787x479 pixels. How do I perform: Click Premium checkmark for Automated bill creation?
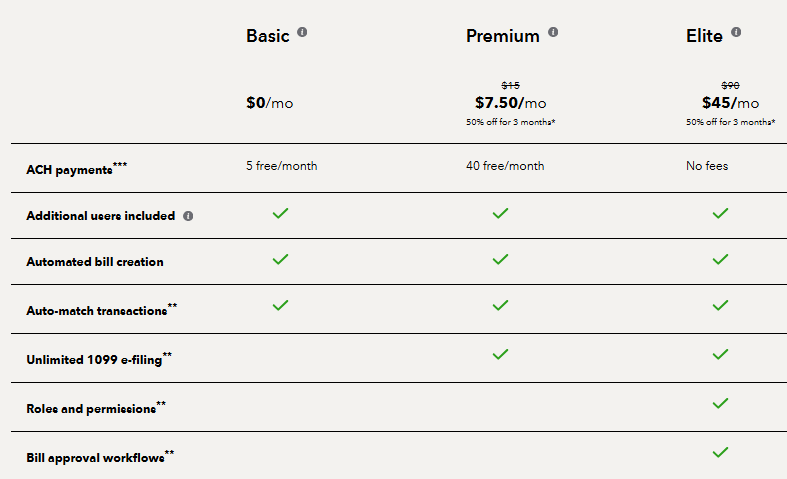click(501, 259)
